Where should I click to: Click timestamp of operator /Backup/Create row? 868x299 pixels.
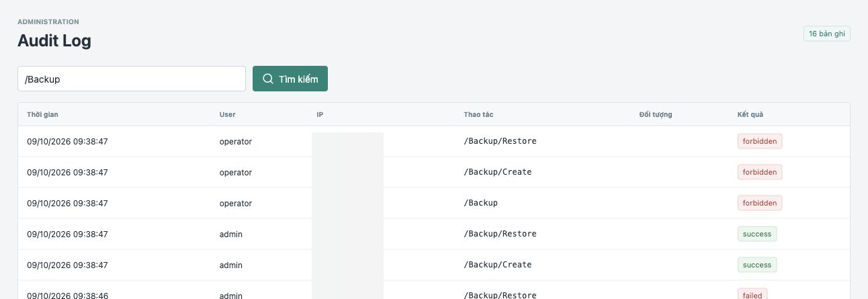(x=67, y=173)
